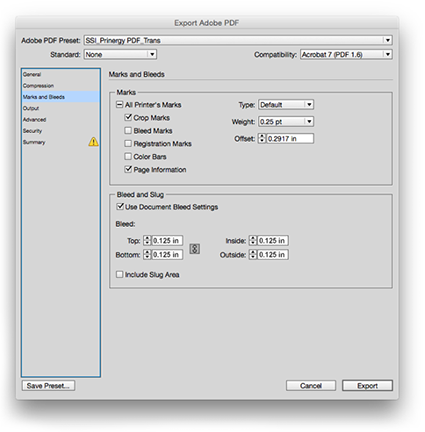Click the Inside bleed stepper arrows

point(253,240)
